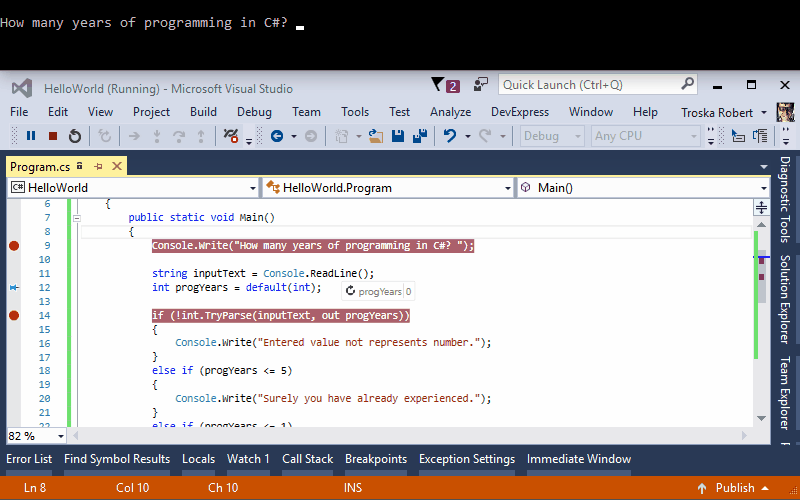Image resolution: width=800 pixels, height=500 pixels.
Task: Open the Build menu
Action: coord(203,112)
